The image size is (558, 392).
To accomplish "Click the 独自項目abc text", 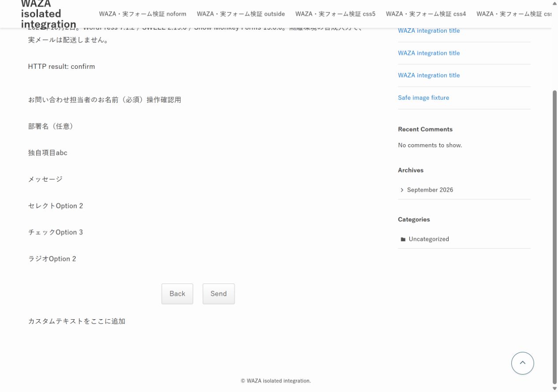I will 48,153.
